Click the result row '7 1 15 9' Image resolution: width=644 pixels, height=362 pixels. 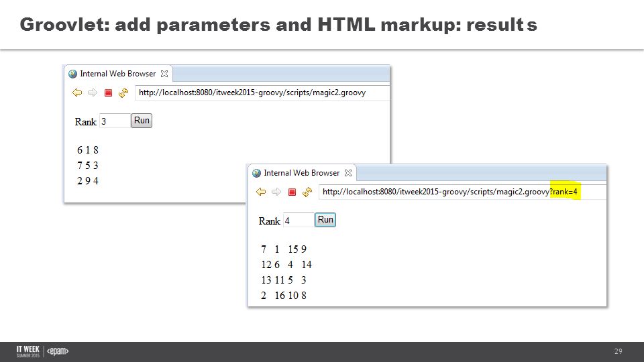point(284,249)
